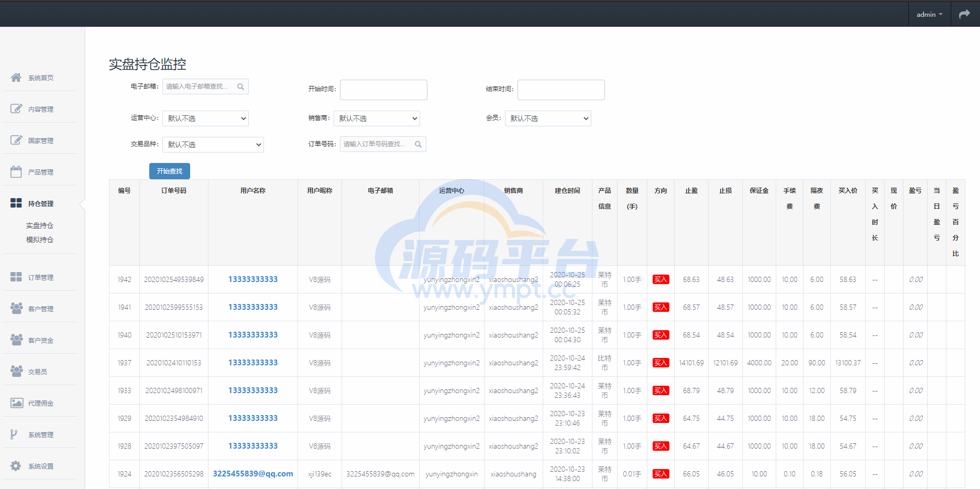The width and height of the screenshot is (980, 489).
Task: Focus the 电子邮箱 search input
Action: coord(205,86)
